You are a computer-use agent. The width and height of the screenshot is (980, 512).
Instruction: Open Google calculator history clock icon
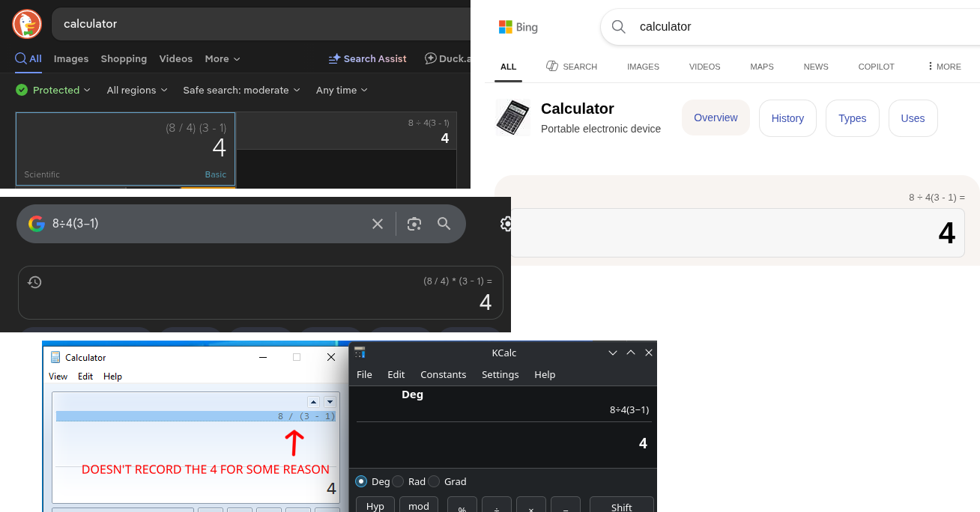[34, 282]
